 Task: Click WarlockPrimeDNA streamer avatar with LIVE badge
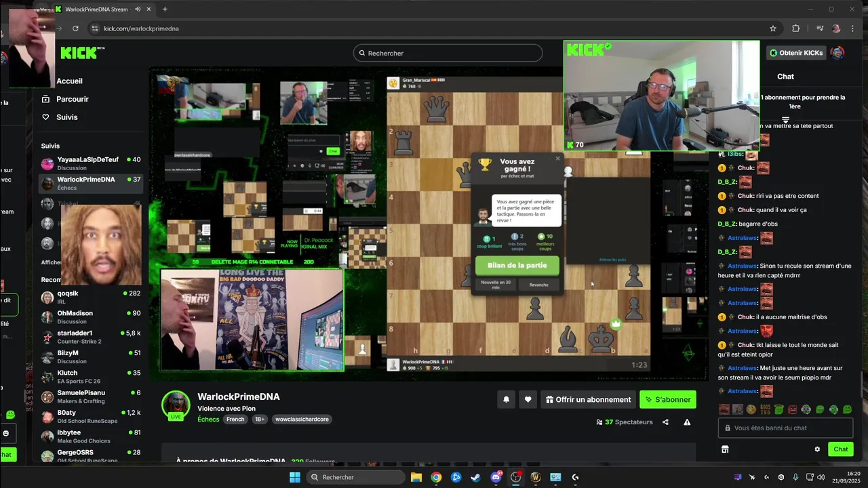pyautogui.click(x=176, y=405)
